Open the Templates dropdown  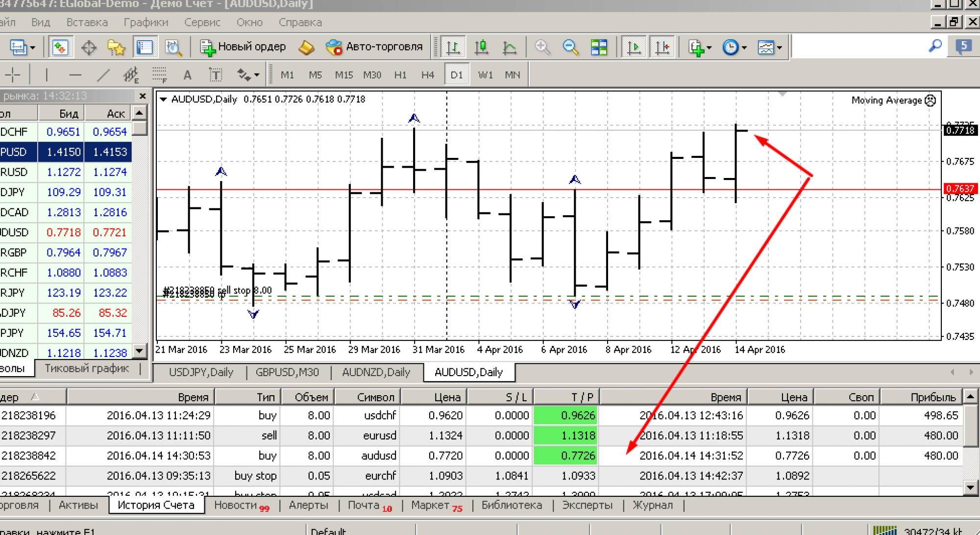(x=769, y=48)
